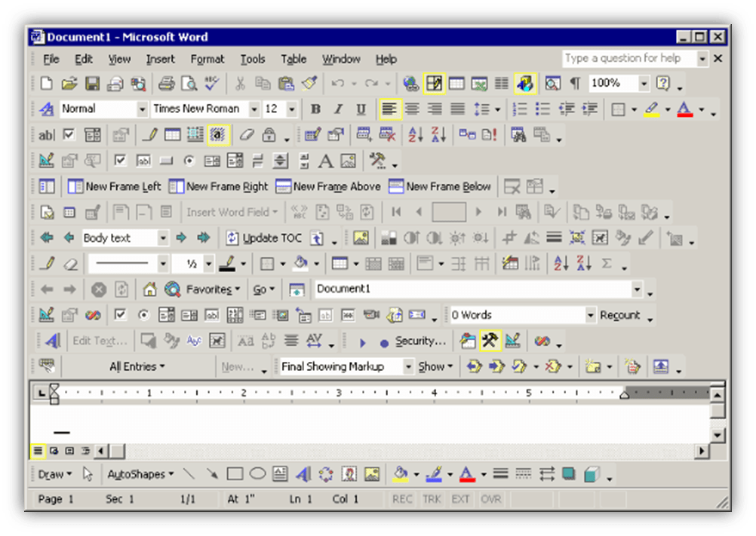Click the Italic formatting button

(x=339, y=109)
